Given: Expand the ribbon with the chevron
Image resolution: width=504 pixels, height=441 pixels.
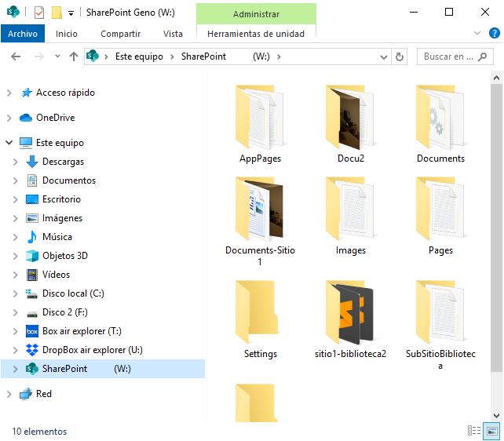Looking at the screenshot, I should pos(478,33).
